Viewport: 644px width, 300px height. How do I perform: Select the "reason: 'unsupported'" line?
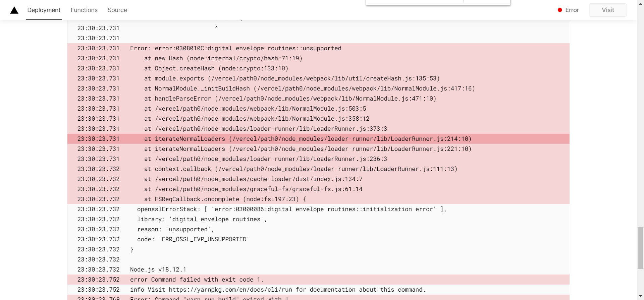tap(318, 229)
